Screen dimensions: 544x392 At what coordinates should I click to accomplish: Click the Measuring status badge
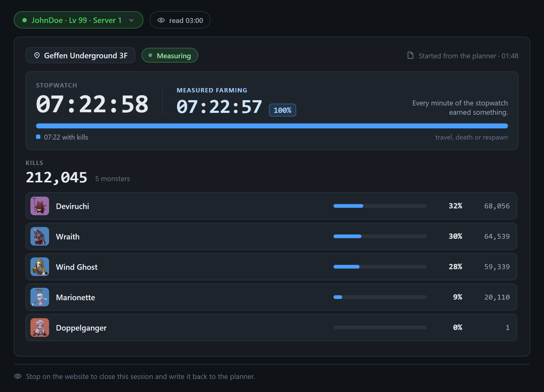click(x=170, y=56)
